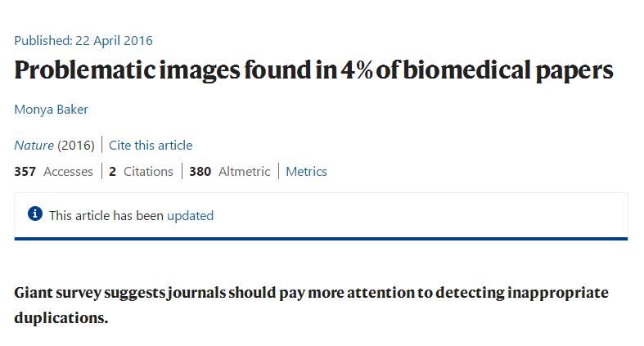Click the "Published: 22 April 2016" date
644x346 pixels.
point(83,41)
